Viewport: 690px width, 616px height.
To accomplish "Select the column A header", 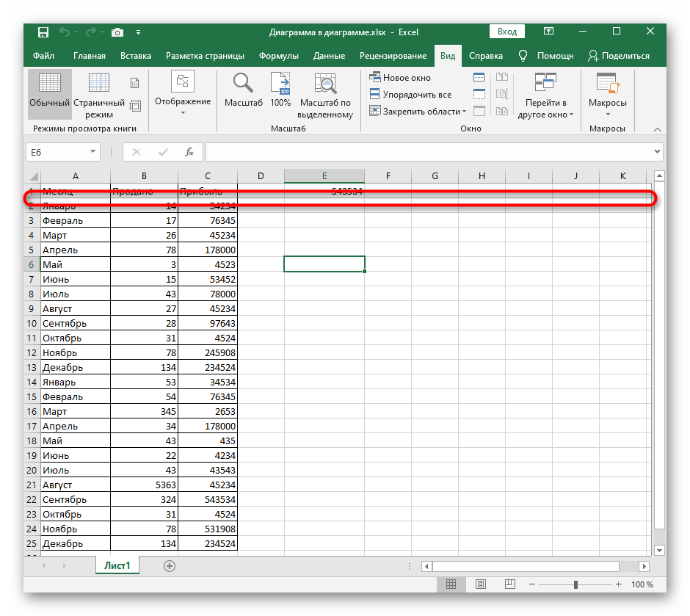I will (x=76, y=176).
